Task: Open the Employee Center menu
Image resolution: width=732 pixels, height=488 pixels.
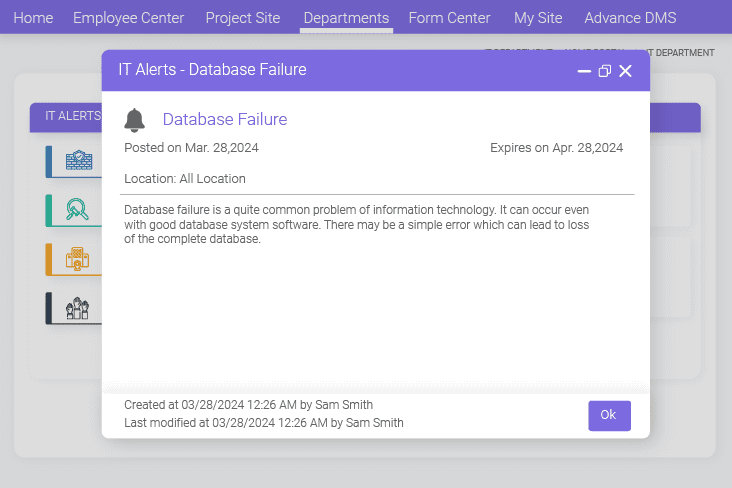Action: (128, 18)
